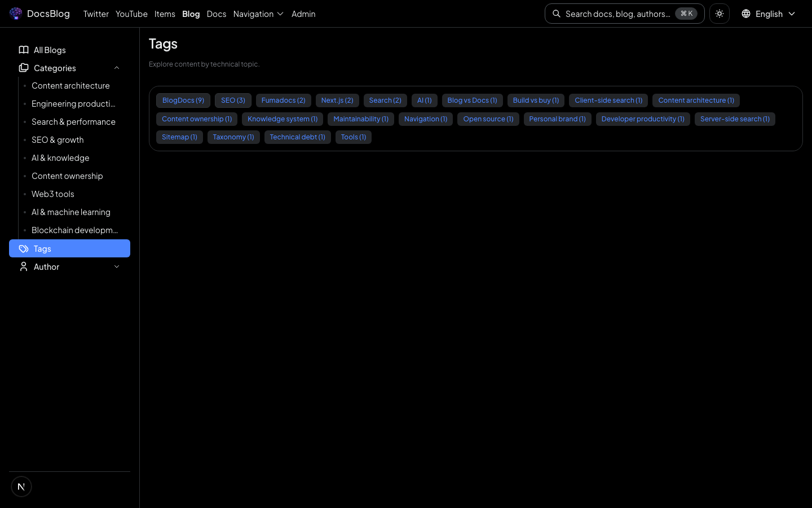812x508 pixels.
Task: Click the All Blogs book icon
Action: coord(24,50)
